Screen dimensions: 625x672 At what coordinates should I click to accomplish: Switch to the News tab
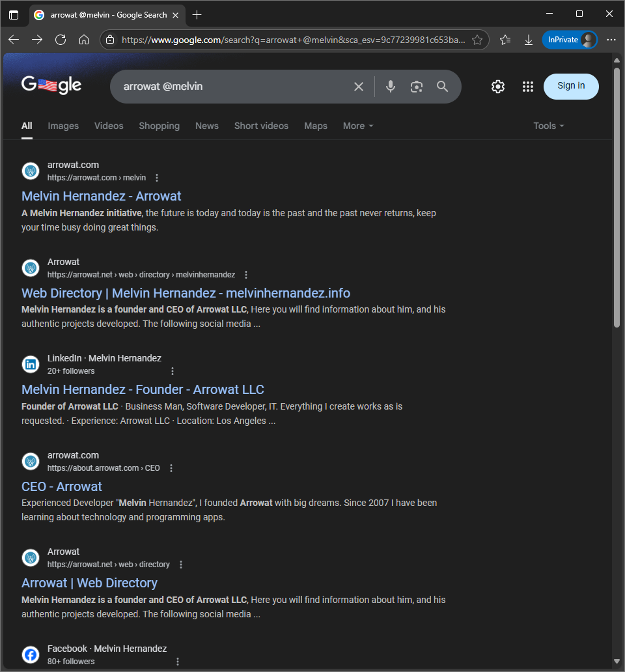pos(207,126)
